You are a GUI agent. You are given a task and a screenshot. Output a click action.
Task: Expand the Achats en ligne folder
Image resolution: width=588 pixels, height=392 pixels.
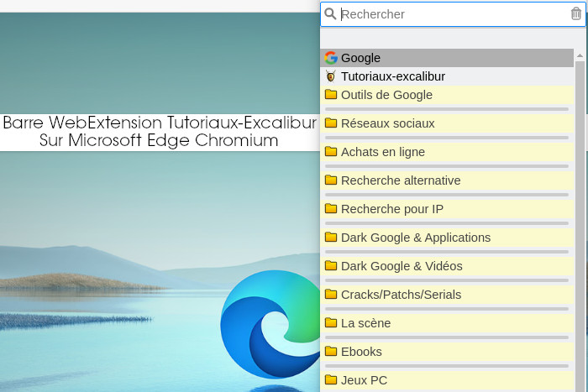point(447,152)
